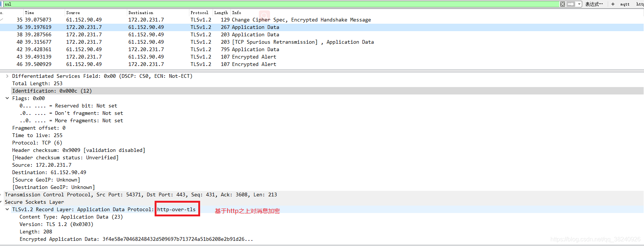This screenshot has width=644, height=246.
Task: Add a filter button with the plus icon
Action: point(613,4)
